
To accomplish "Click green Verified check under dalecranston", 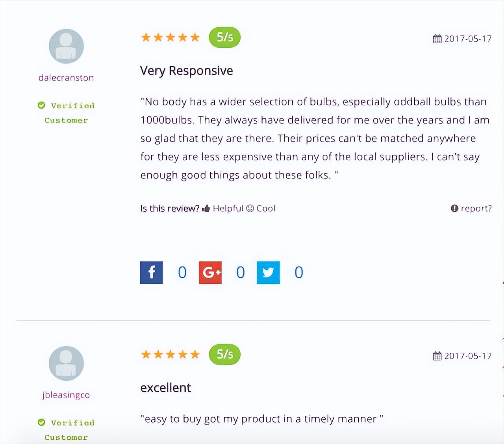I will pyautogui.click(x=41, y=105).
